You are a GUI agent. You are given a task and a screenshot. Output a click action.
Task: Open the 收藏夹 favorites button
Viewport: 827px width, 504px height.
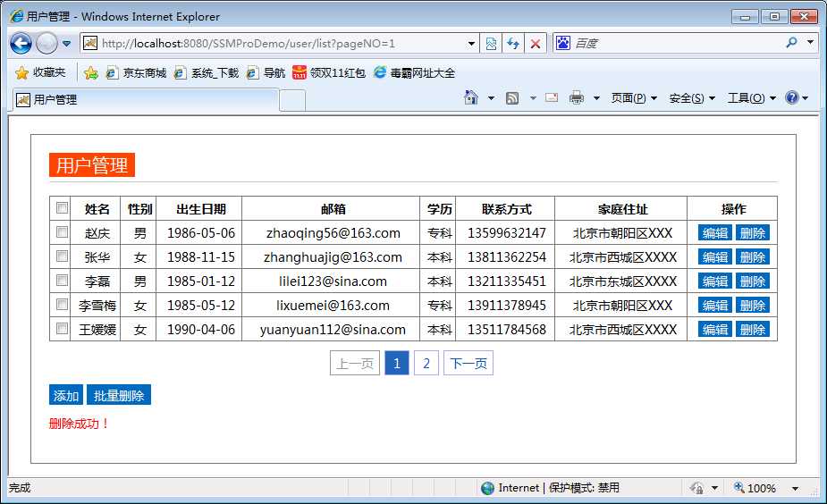40,72
